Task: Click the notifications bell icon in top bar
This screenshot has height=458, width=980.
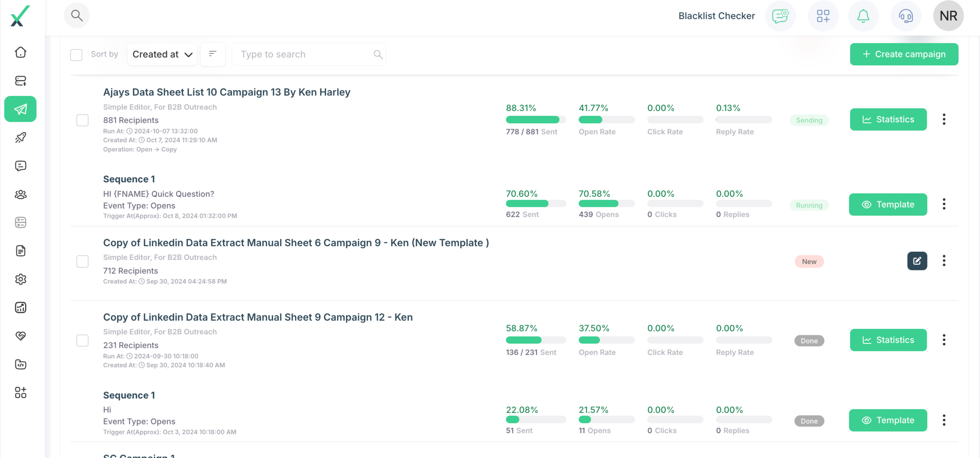Action: (x=863, y=16)
